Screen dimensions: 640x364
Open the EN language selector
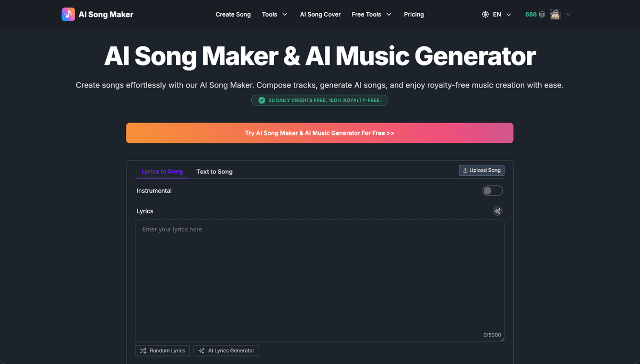click(497, 14)
